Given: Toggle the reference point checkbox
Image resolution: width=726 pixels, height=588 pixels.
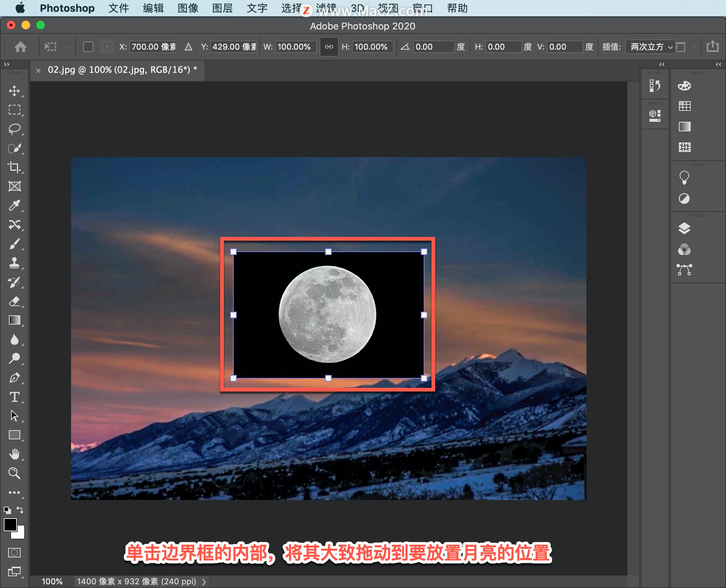Looking at the screenshot, I should (88, 46).
